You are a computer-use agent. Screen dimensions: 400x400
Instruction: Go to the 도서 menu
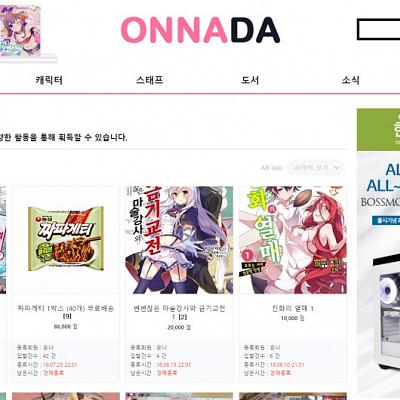pyautogui.click(x=250, y=80)
